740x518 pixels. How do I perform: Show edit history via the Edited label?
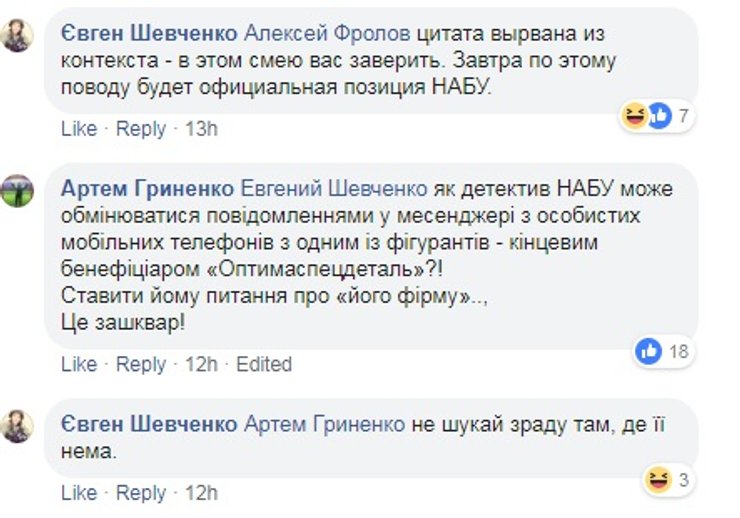264,364
